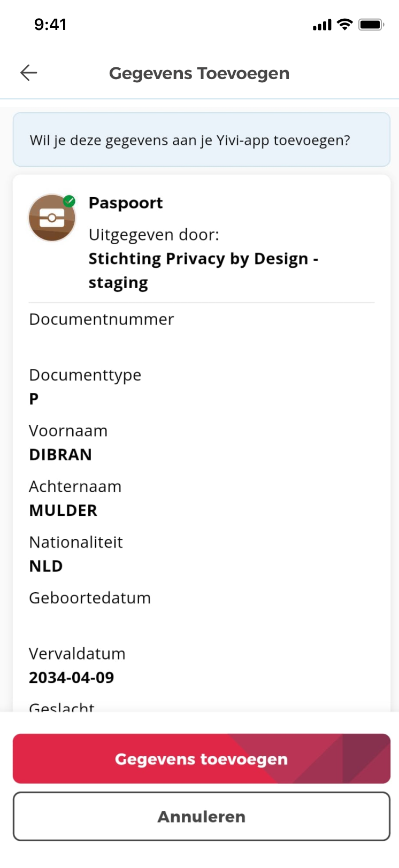Tap the Yivi-app question banner
The height and width of the screenshot is (868, 399).
pyautogui.click(x=201, y=140)
